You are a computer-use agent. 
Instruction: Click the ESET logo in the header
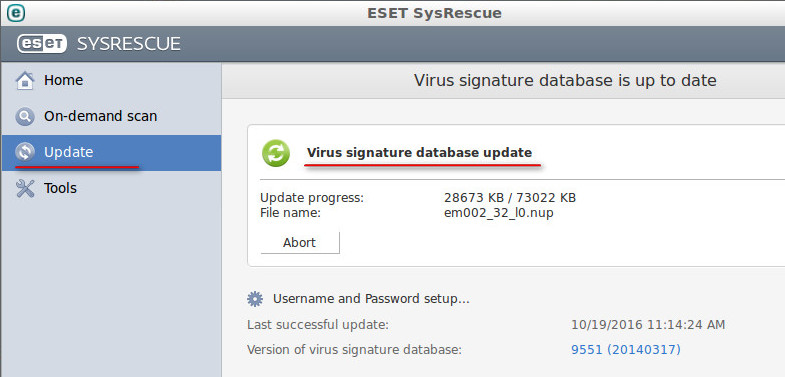click(x=42, y=44)
